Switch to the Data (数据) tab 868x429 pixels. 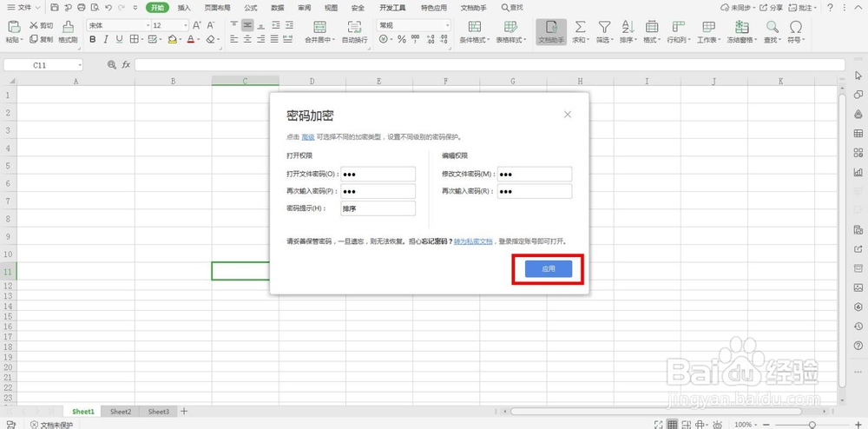click(x=278, y=8)
